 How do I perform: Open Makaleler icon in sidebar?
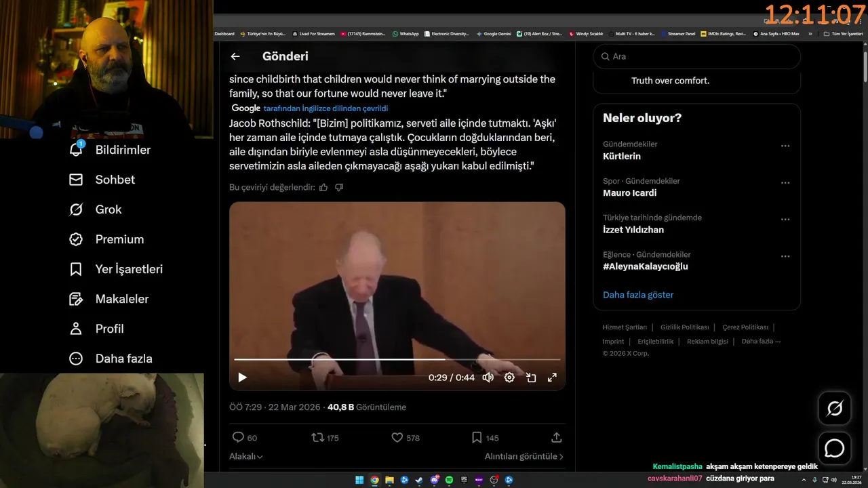pyautogui.click(x=76, y=299)
